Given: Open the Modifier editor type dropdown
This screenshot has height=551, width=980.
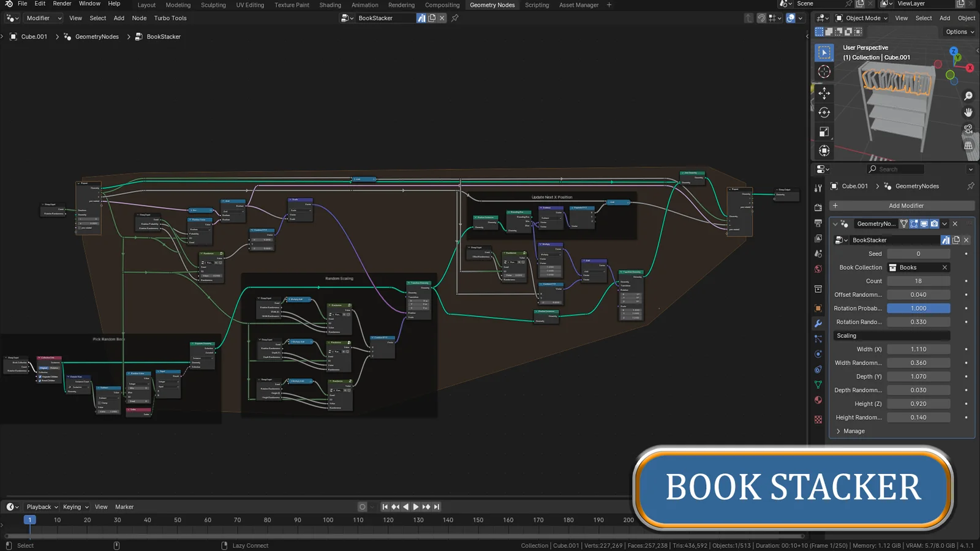Looking at the screenshot, I should point(43,18).
